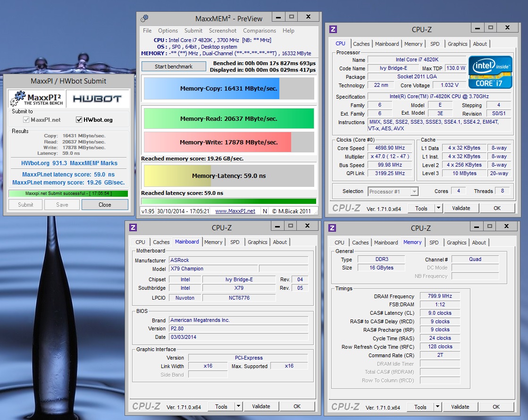
Task: Open the Comparisons menu in MaxxMEM
Action: (x=260, y=31)
